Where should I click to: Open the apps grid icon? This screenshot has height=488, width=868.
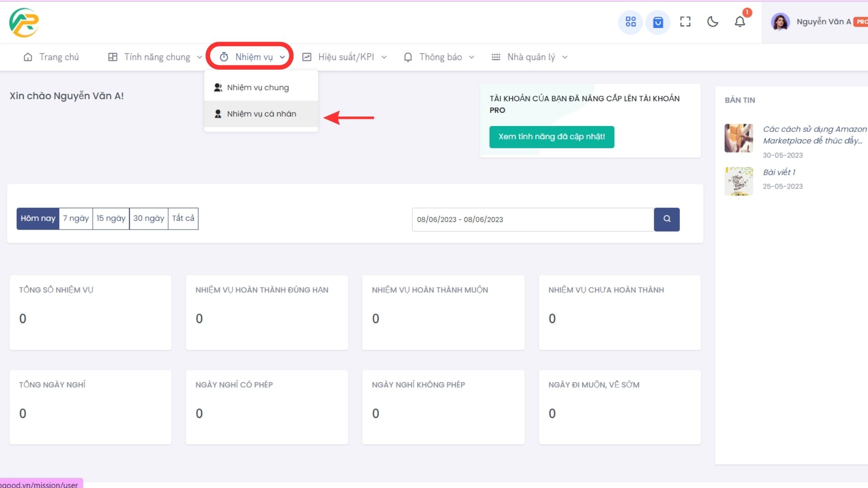[x=631, y=22]
